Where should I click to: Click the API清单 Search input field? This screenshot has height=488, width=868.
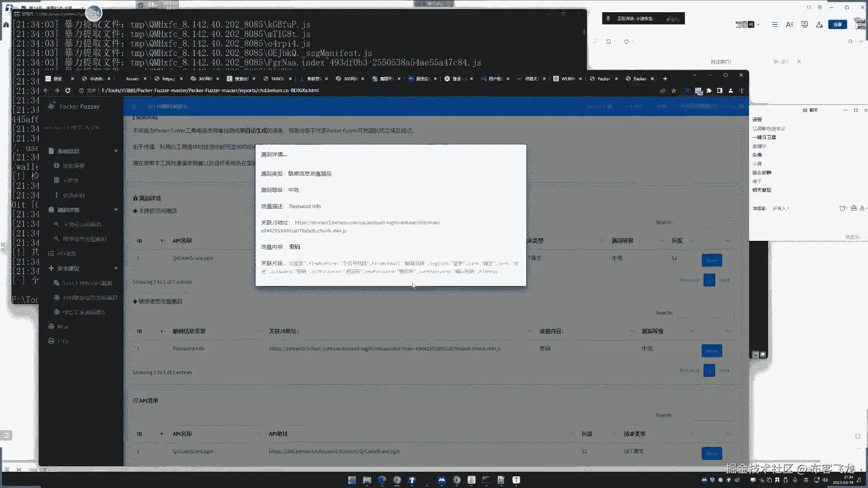point(704,415)
